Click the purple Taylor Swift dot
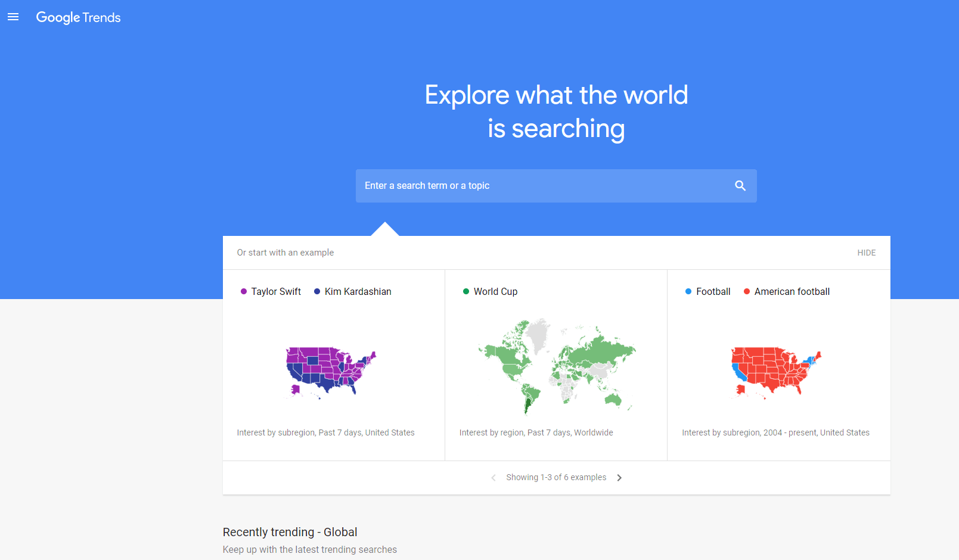This screenshot has width=959, height=560. [x=243, y=291]
